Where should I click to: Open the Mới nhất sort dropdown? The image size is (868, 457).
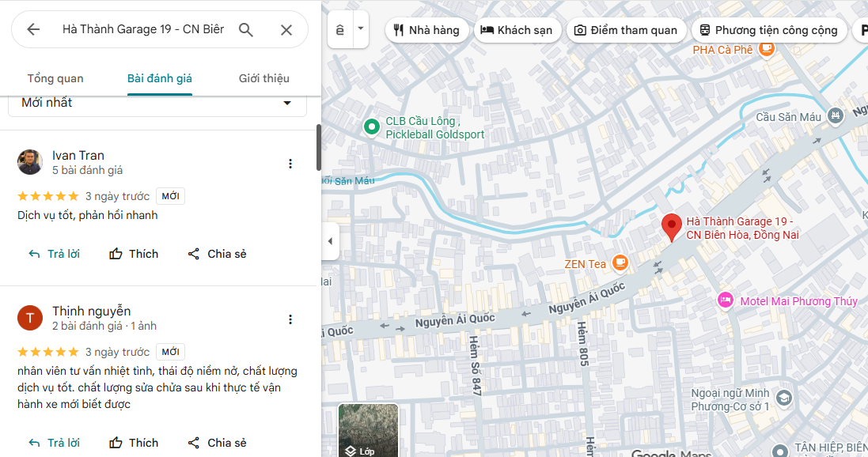157,103
